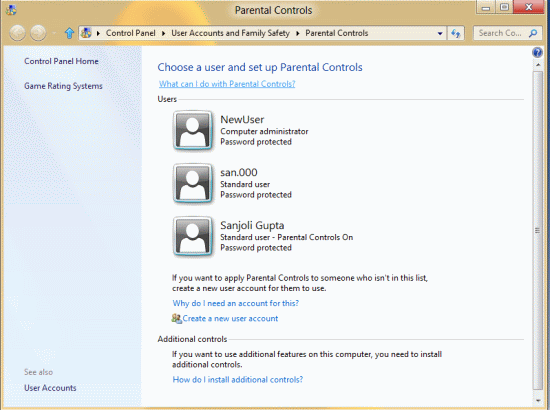Click the vertical scrollbar thumb
The width and height of the screenshot is (550, 410).
coord(538,230)
